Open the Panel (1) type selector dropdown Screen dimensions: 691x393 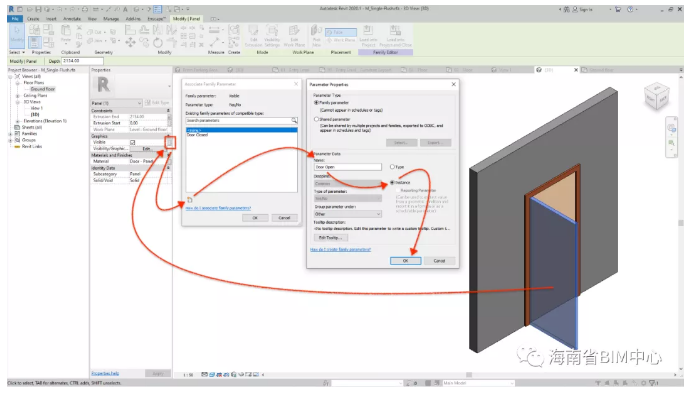pos(116,103)
